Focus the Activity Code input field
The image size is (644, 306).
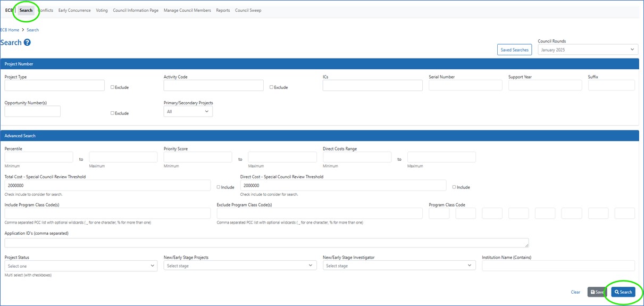pyautogui.click(x=214, y=85)
